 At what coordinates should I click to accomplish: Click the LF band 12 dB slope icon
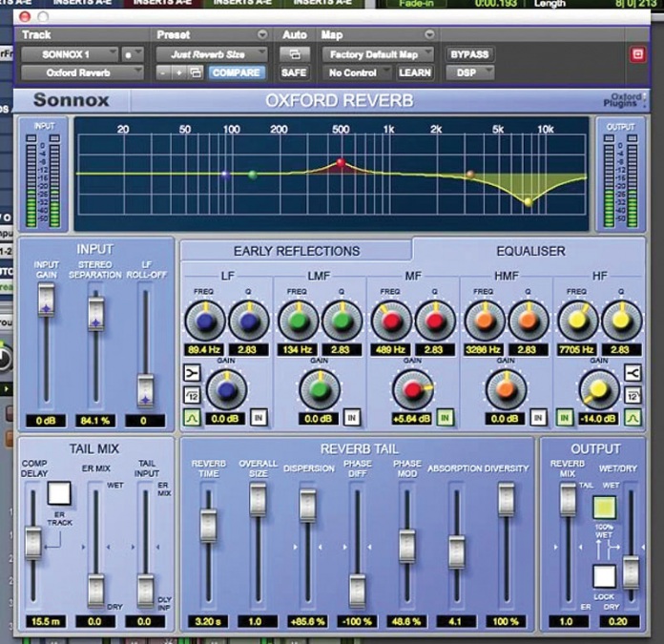tap(192, 396)
